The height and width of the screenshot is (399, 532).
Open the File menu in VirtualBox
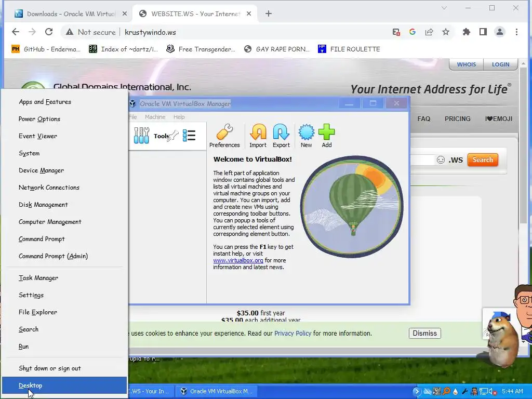tap(133, 117)
